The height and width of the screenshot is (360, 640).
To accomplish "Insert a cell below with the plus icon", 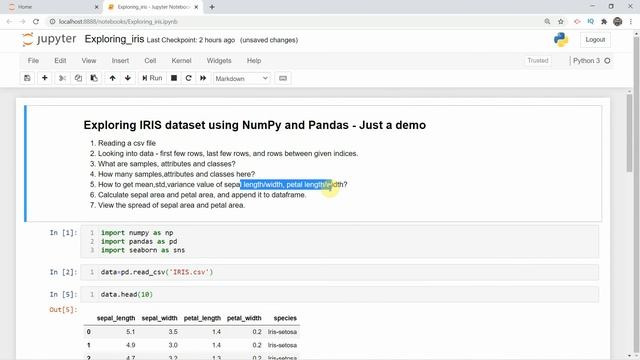I will tap(44, 78).
